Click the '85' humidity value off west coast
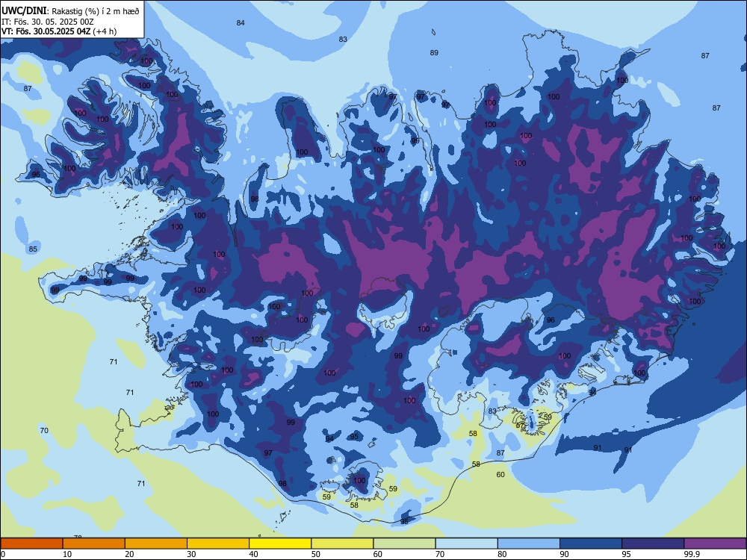The width and height of the screenshot is (747, 560). click(x=33, y=249)
